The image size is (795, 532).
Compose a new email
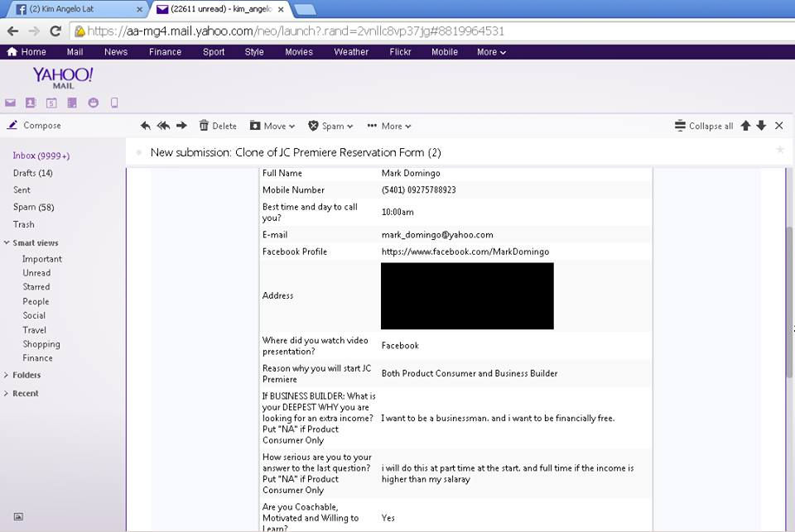[x=34, y=125]
